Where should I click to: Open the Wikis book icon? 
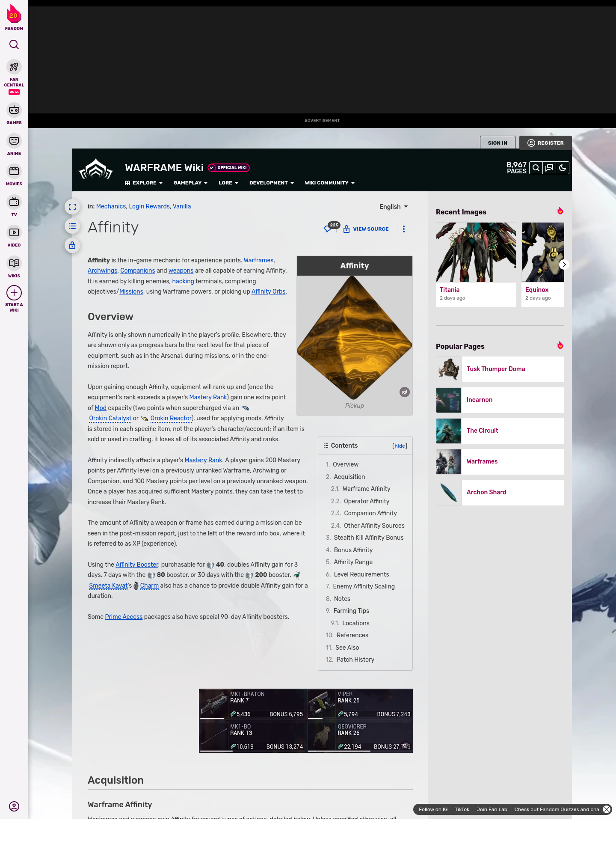tap(14, 263)
